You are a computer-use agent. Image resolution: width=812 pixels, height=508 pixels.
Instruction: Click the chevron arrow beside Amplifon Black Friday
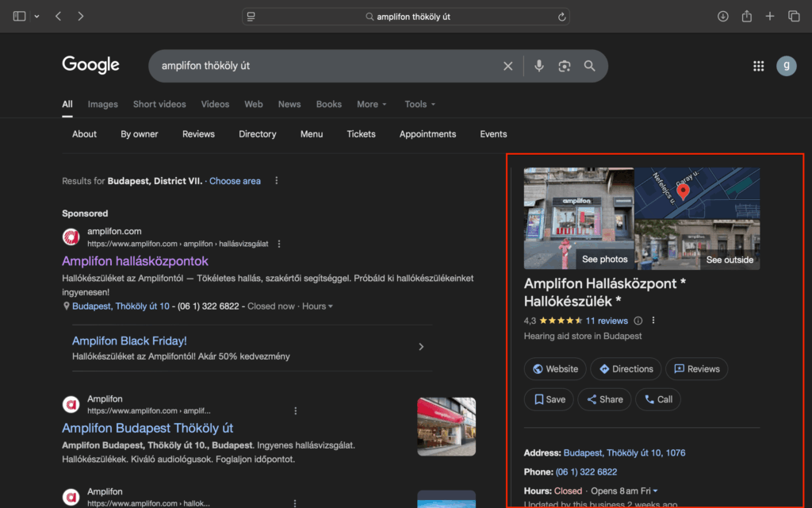point(421,347)
